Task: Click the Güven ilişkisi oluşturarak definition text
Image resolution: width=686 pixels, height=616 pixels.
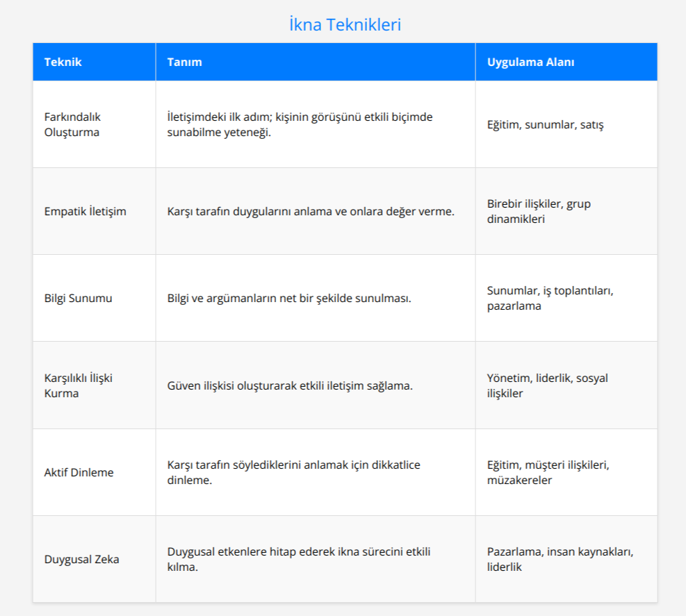Action: pyautogui.click(x=290, y=385)
